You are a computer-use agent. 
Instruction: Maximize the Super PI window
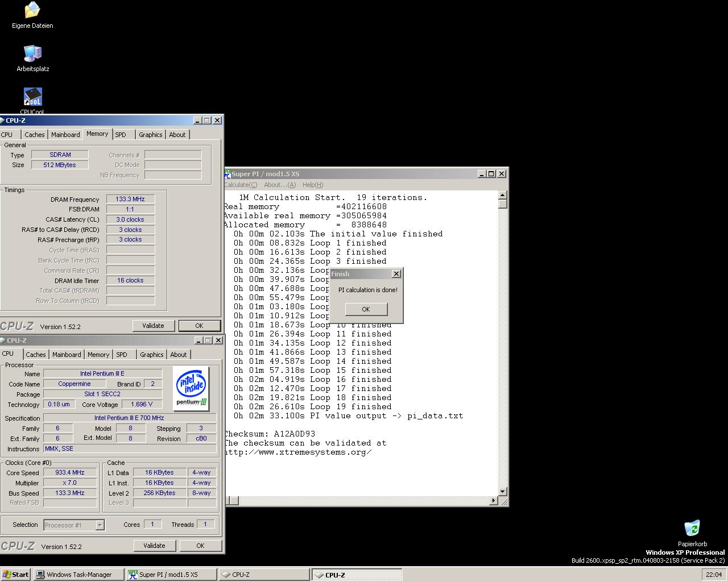[x=491, y=173]
